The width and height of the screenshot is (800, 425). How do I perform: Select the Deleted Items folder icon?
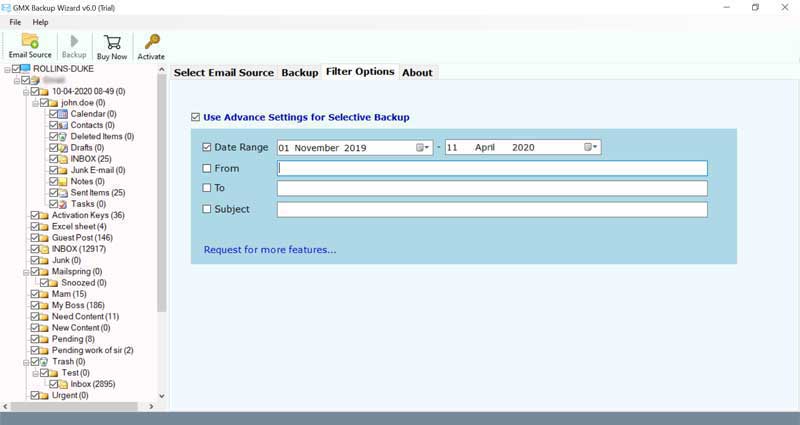(62, 136)
